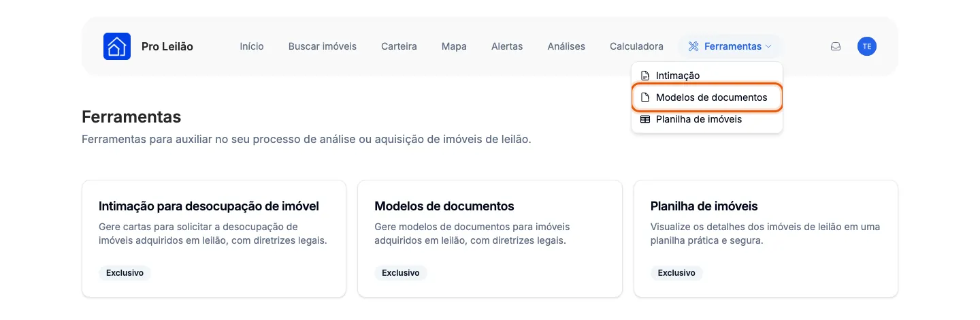Click the Pro Leilão brand name
This screenshot has height=320, width=980.
pyautogui.click(x=167, y=46)
